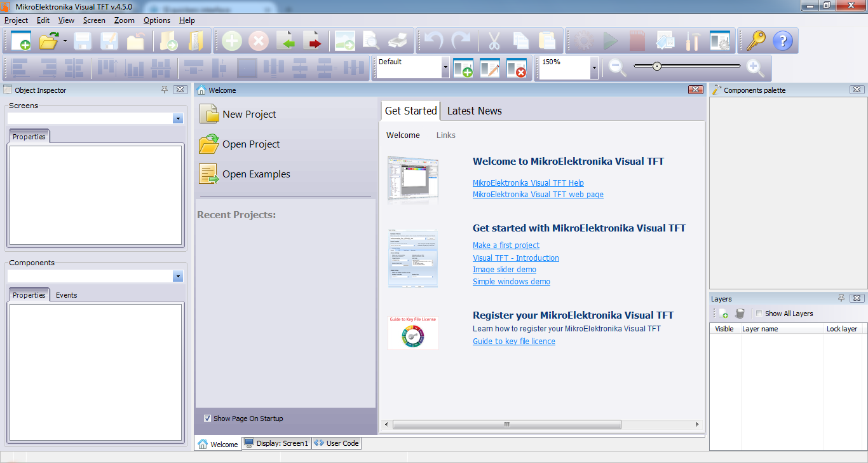Screen dimensions: 868x463
Task: Click Open Examples on Welcome page
Action: pyautogui.click(x=245, y=174)
